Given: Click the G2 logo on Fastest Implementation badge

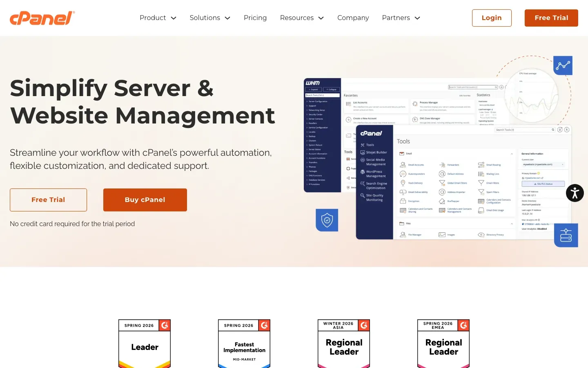Looking at the screenshot, I should pyautogui.click(x=264, y=325).
